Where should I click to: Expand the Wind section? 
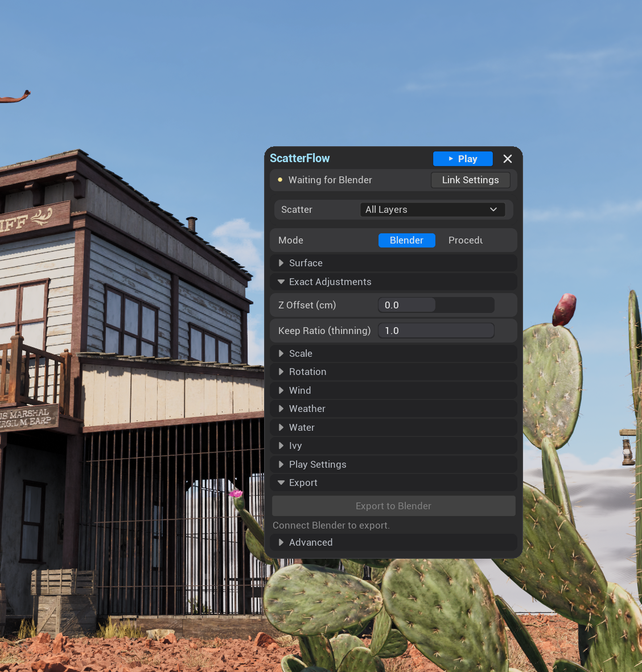[393, 390]
